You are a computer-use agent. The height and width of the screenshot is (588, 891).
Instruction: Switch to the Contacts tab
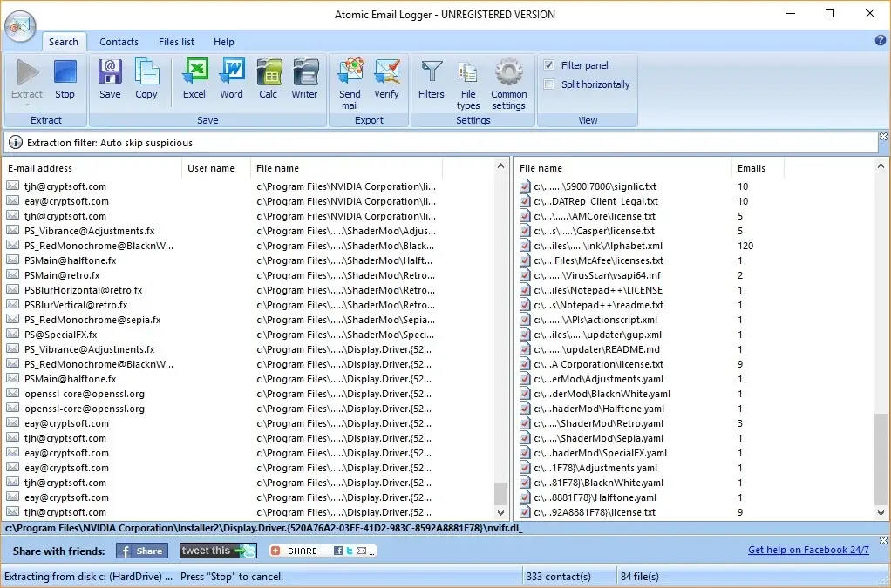119,42
